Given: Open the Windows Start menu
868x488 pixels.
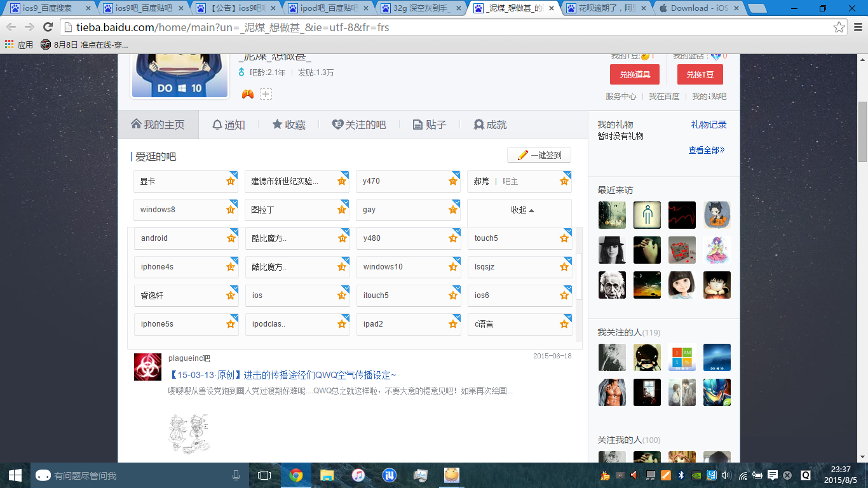Looking at the screenshot, I should (x=15, y=475).
